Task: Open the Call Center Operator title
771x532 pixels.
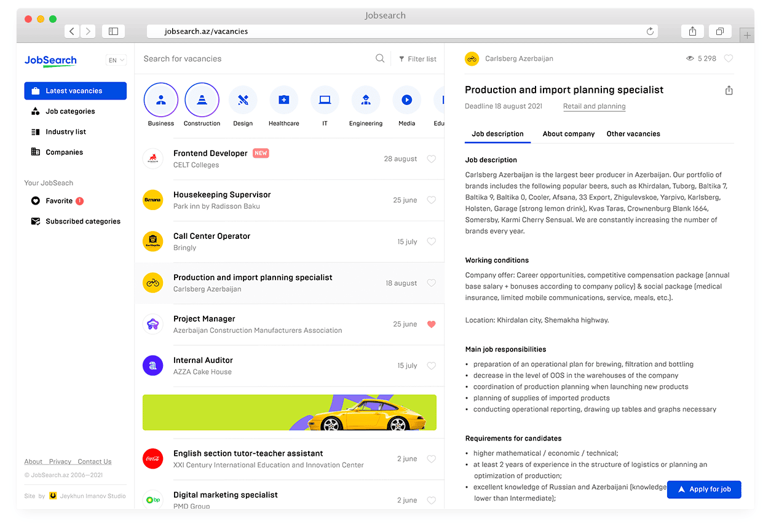Action: 212,236
